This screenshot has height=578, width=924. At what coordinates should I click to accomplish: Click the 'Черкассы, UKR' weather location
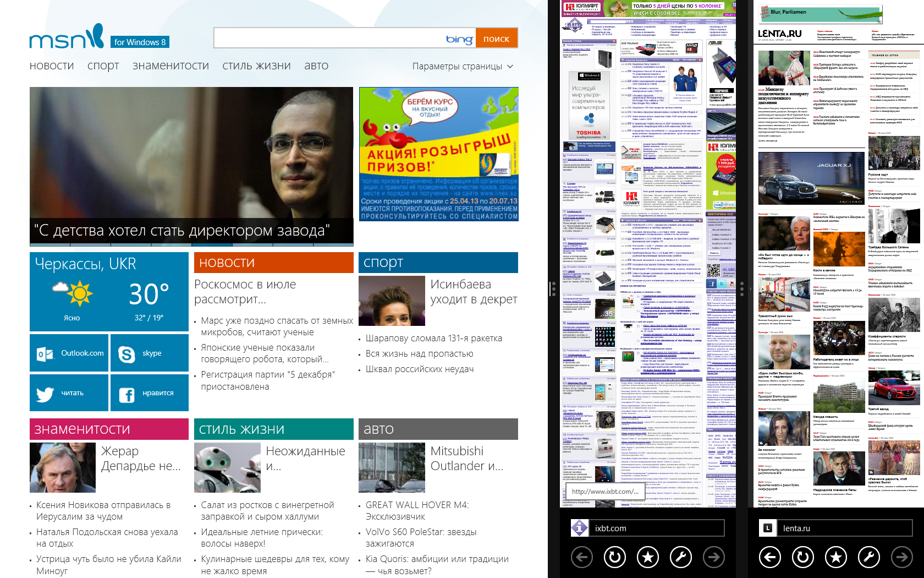coord(86,264)
